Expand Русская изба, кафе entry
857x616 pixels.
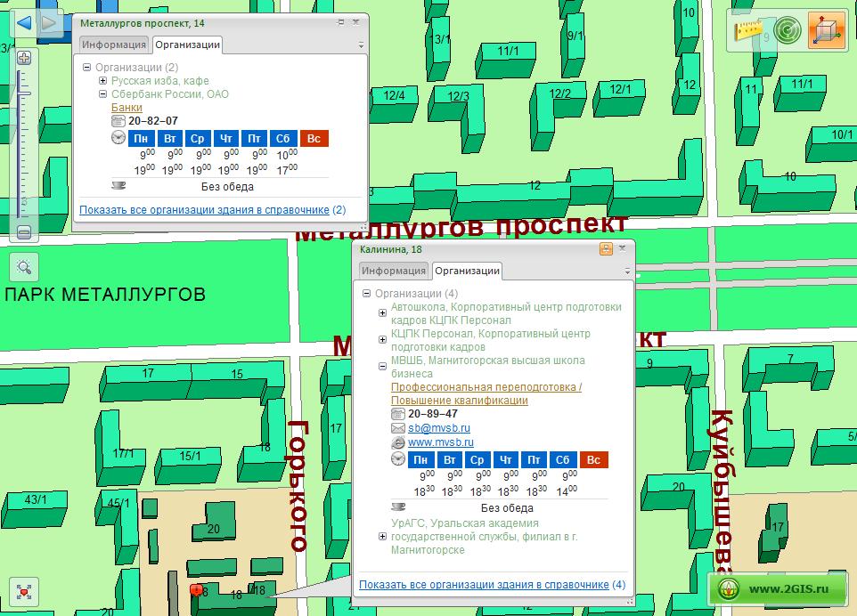coord(102,80)
